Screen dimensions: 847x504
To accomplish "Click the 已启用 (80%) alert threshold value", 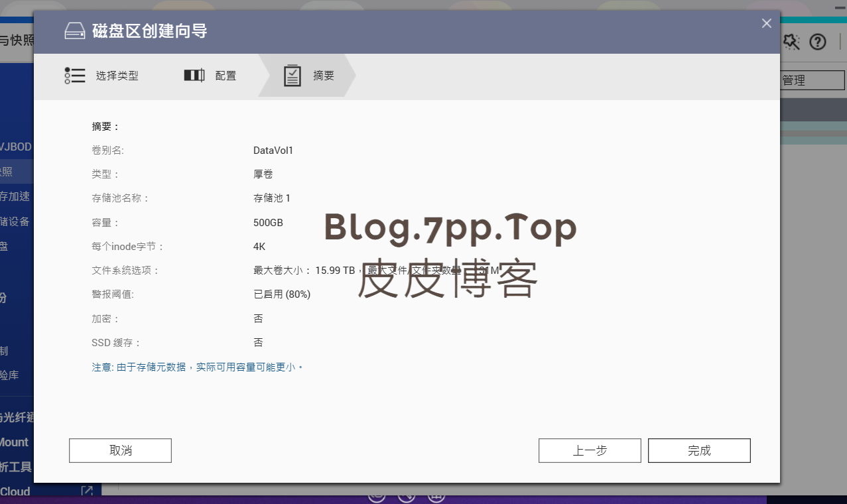I will coord(282,294).
